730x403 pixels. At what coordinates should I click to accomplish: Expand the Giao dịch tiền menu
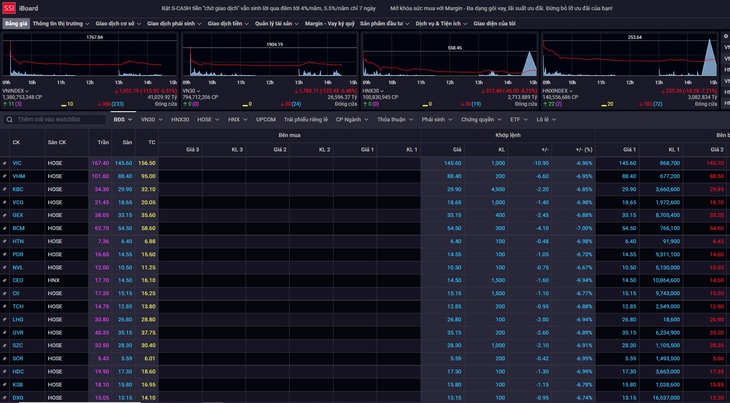tap(228, 23)
